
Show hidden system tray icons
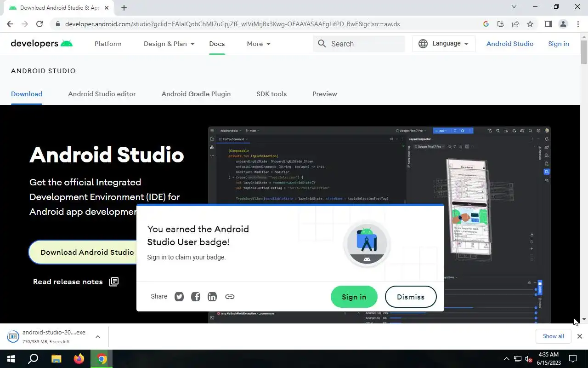tap(507, 359)
